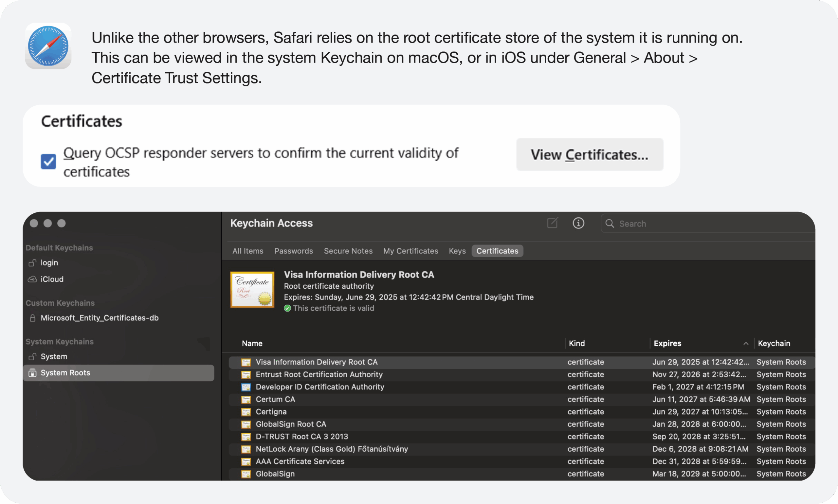This screenshot has width=838, height=504.
Task: Click the certificate icon beside Visa Information Delivery
Action: click(x=246, y=362)
